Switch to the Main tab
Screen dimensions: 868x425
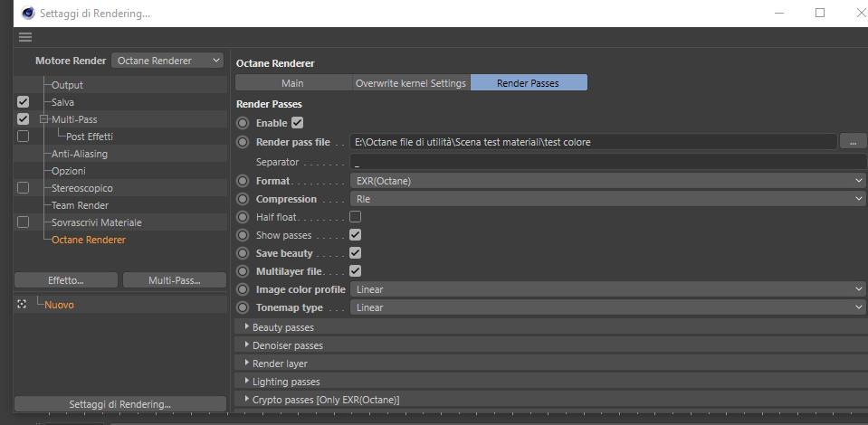coord(292,83)
